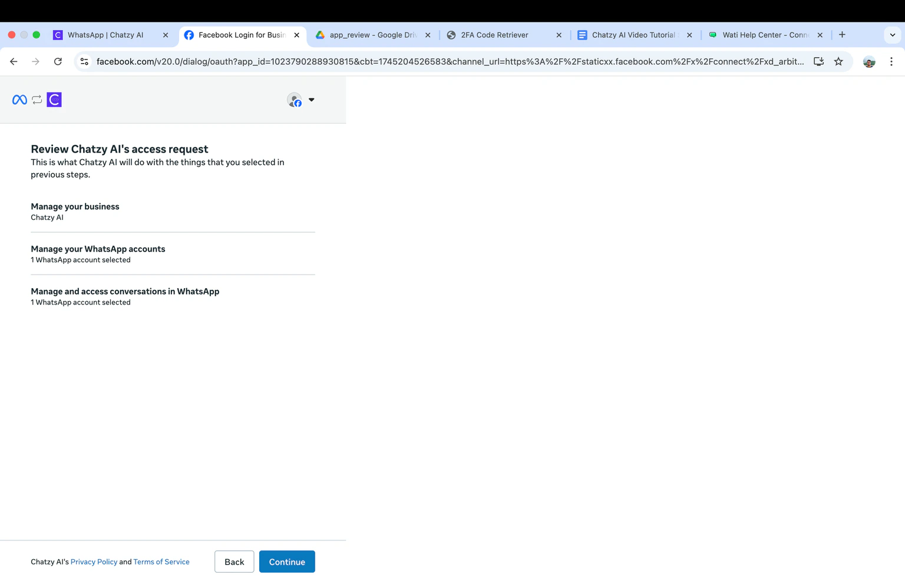
Task: Switch to the Wati Help Center tab
Action: (765, 35)
